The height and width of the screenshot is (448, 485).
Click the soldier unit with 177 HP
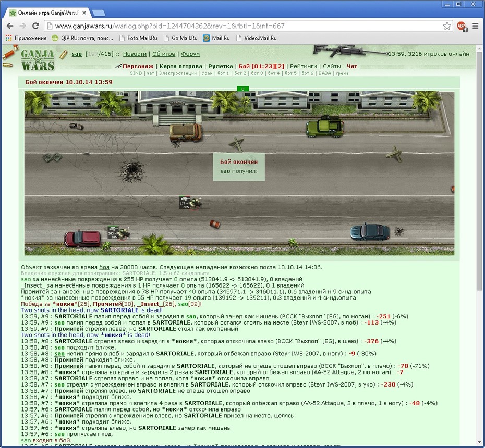[195, 203]
